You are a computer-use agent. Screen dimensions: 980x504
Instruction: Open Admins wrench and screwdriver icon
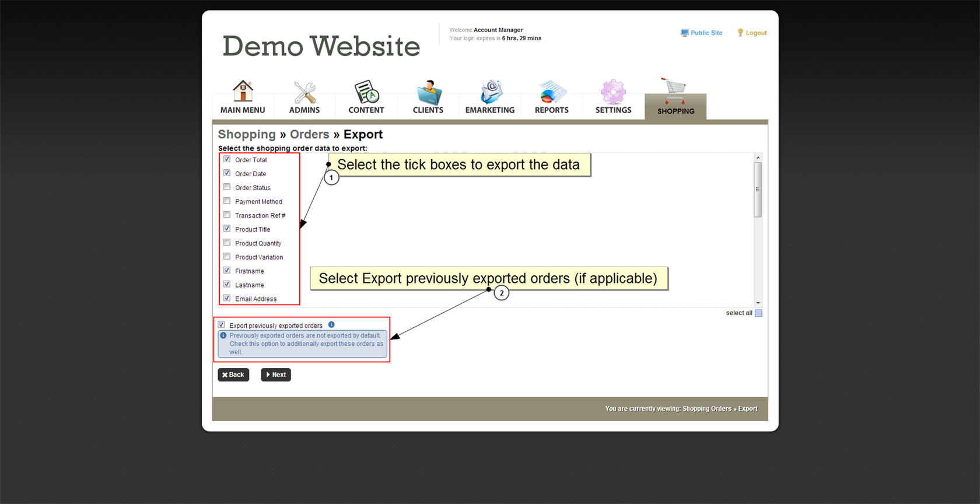(304, 92)
